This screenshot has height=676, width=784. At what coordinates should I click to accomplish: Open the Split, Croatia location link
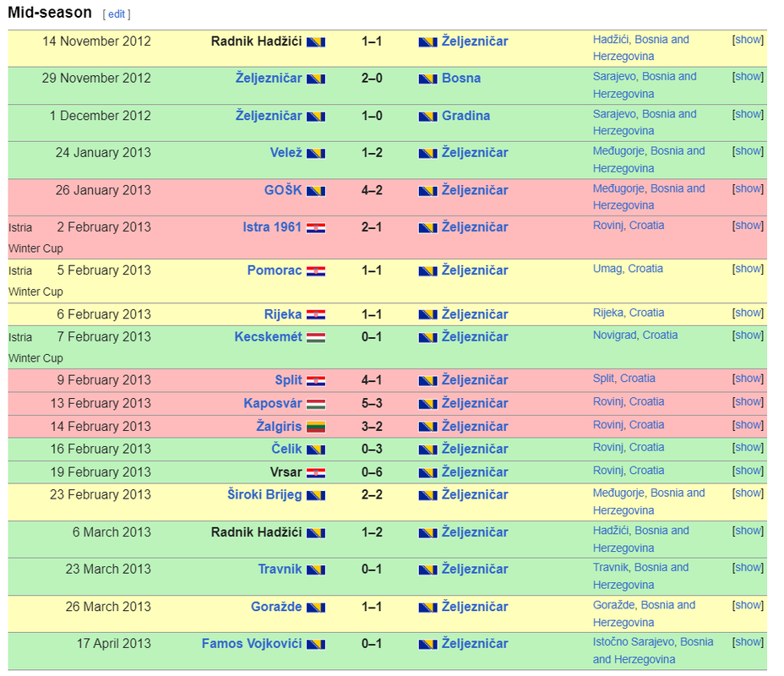[623, 379]
